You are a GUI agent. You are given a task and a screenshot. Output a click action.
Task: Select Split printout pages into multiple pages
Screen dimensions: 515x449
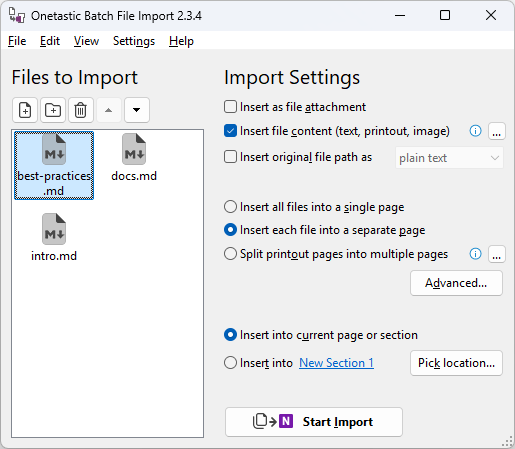tap(230, 254)
